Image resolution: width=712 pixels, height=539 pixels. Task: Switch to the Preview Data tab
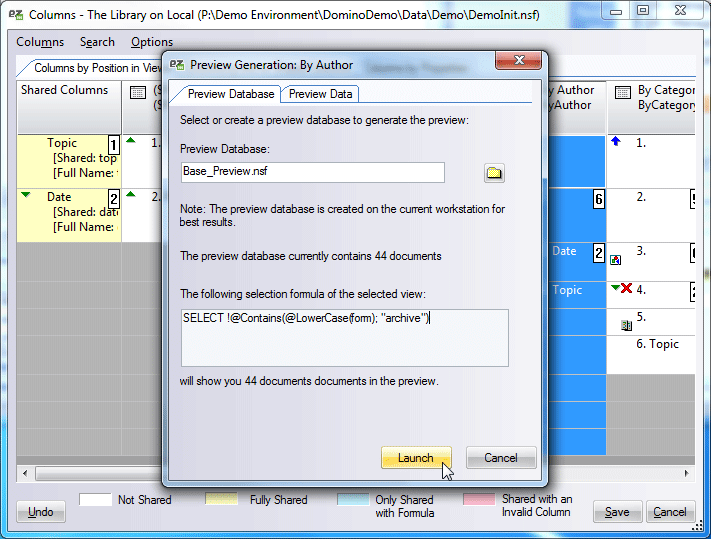321,94
